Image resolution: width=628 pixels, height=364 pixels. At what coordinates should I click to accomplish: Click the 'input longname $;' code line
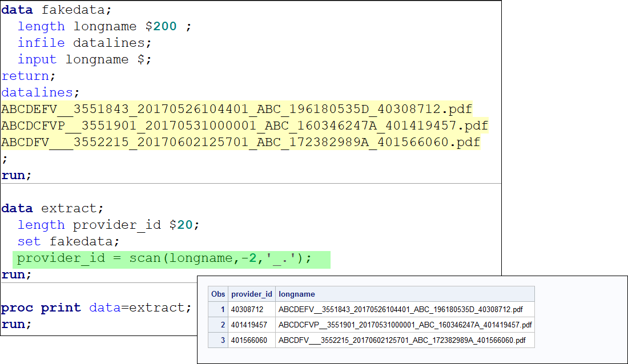point(84,59)
